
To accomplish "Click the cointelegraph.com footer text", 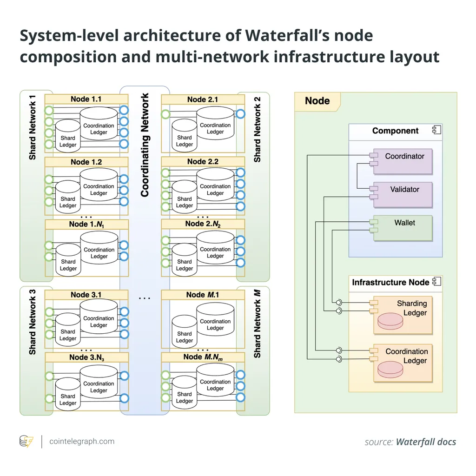I will (x=82, y=442).
